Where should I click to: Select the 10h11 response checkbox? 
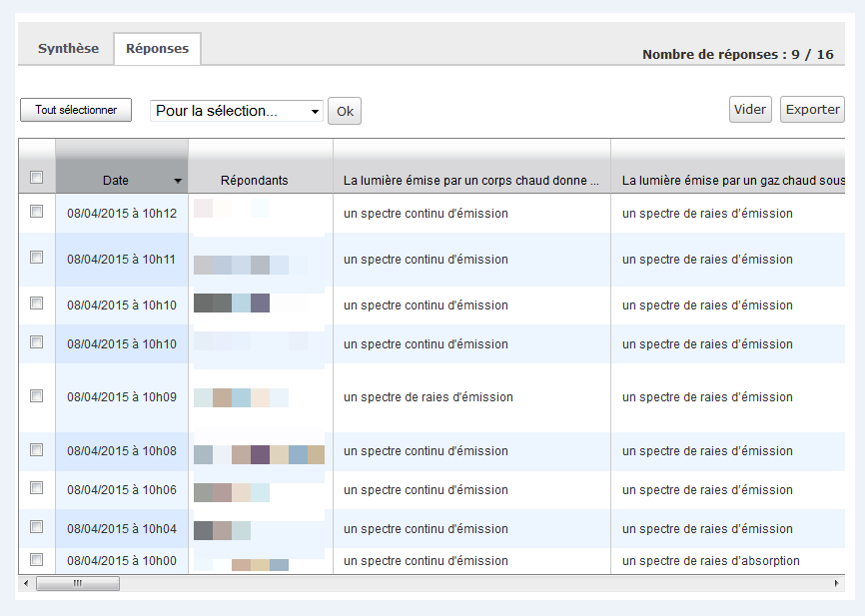pyautogui.click(x=37, y=258)
